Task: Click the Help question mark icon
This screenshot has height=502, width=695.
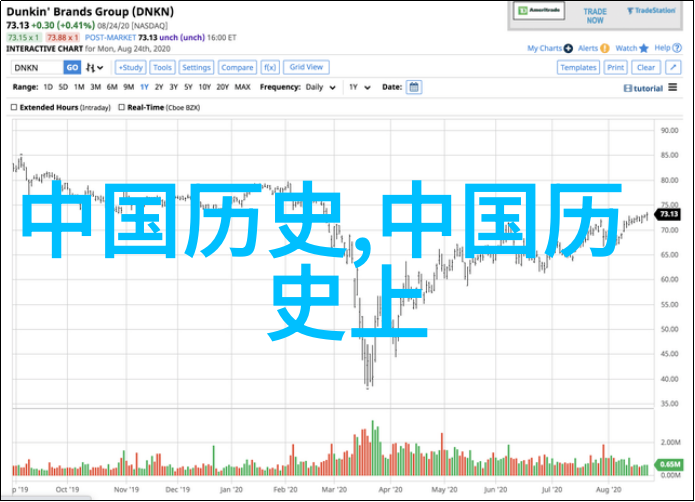Action: tap(677, 48)
